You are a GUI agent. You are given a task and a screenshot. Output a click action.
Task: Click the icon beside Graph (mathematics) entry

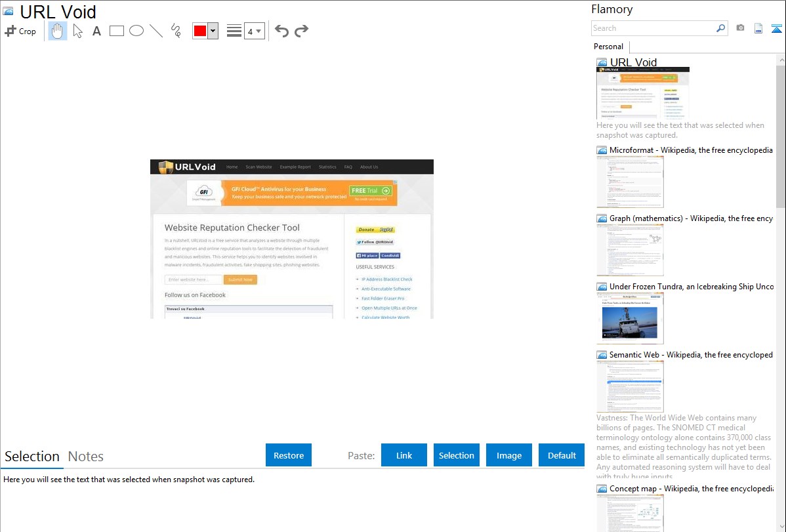click(602, 218)
